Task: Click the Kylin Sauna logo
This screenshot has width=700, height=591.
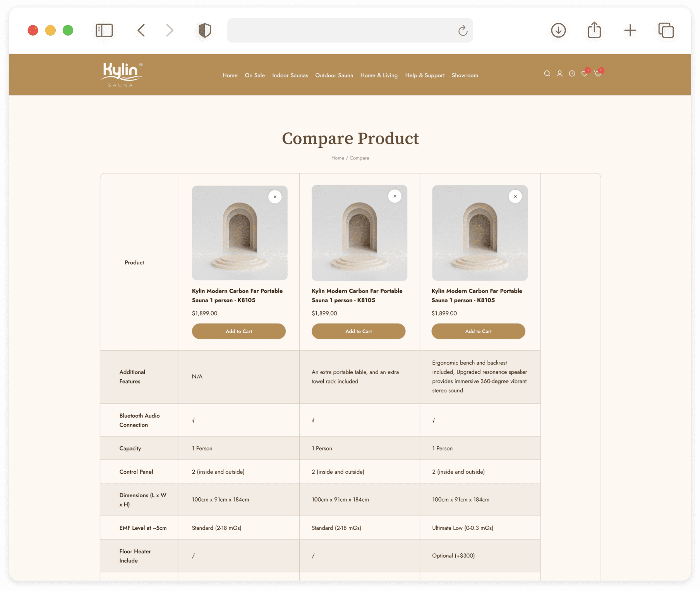Action: (121, 74)
